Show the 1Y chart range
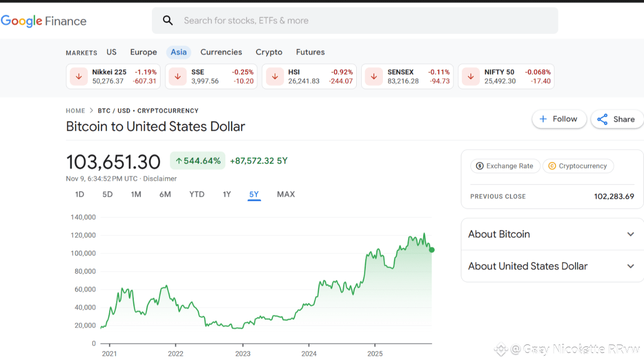644x362 pixels. [227, 194]
